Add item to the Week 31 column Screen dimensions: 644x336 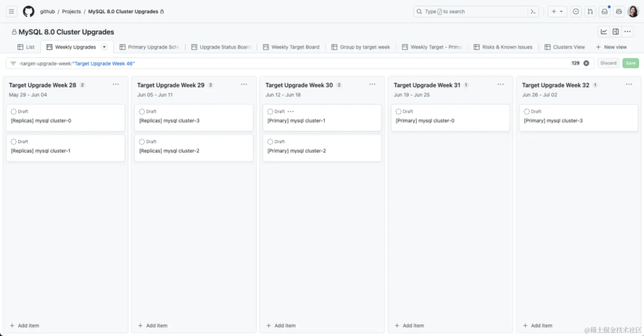tap(409, 326)
